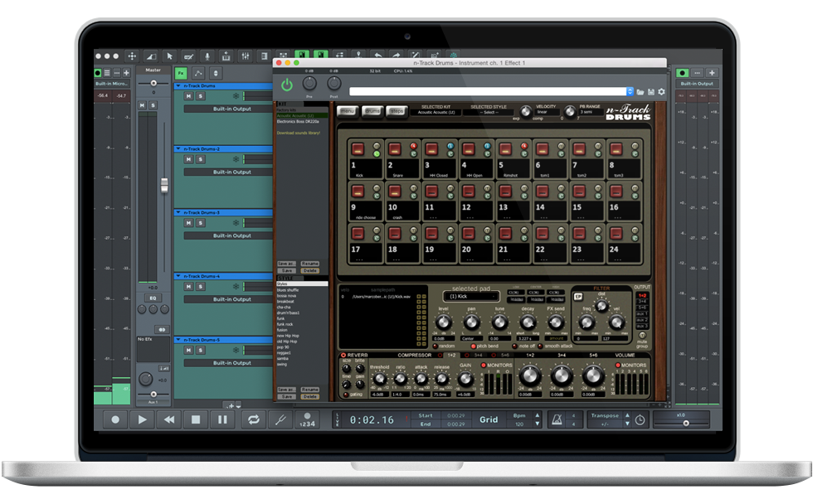This screenshot has height=504, width=813.
Task: Collapse the n-Track Drums-5 track header
Action: click(x=178, y=340)
